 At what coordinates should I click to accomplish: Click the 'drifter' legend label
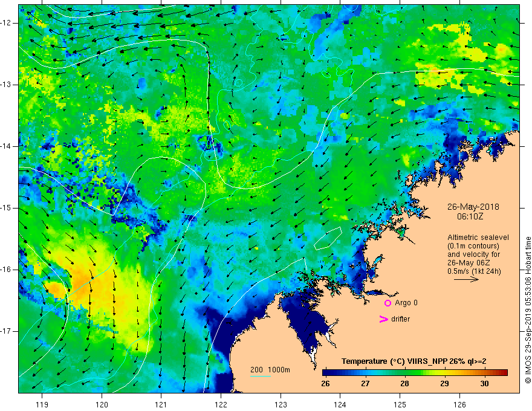(x=400, y=319)
